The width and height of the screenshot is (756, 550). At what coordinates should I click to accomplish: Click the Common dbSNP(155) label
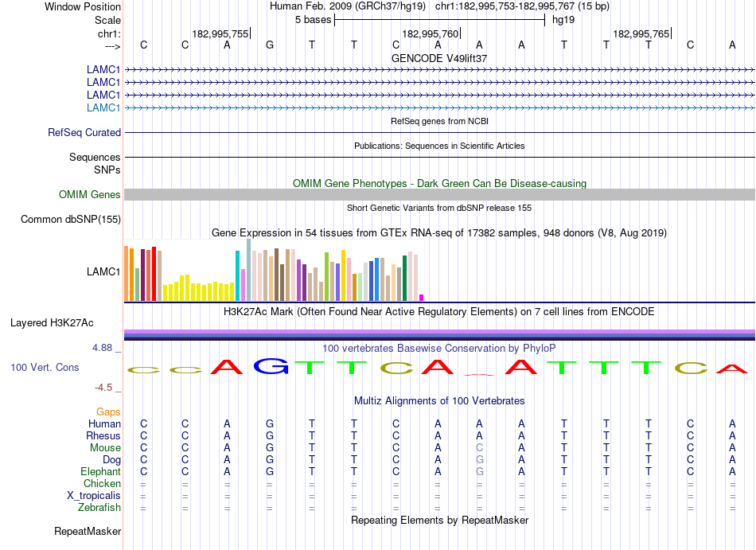click(71, 220)
